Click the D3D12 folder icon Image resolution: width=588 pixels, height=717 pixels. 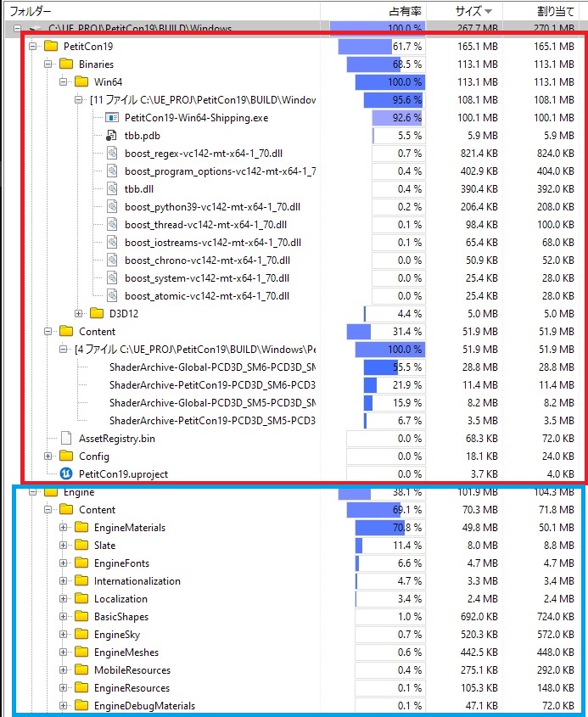[x=97, y=313]
